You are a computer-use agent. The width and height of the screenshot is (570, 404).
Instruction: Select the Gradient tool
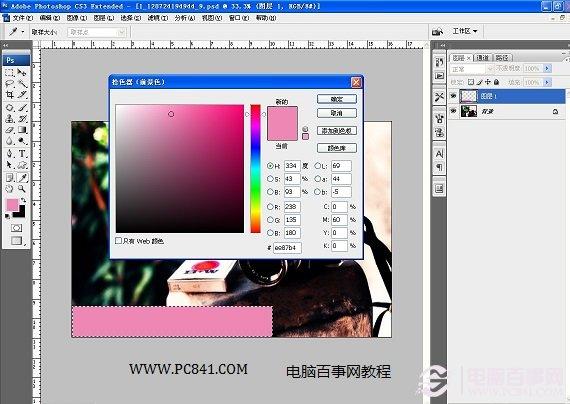(x=22, y=130)
